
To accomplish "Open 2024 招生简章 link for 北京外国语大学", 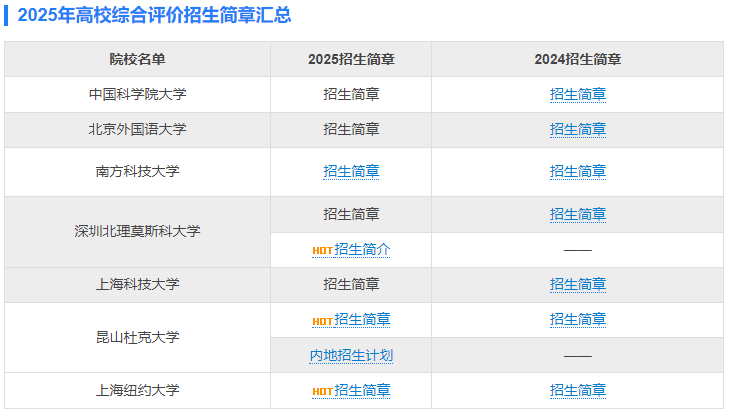I will point(577,129).
